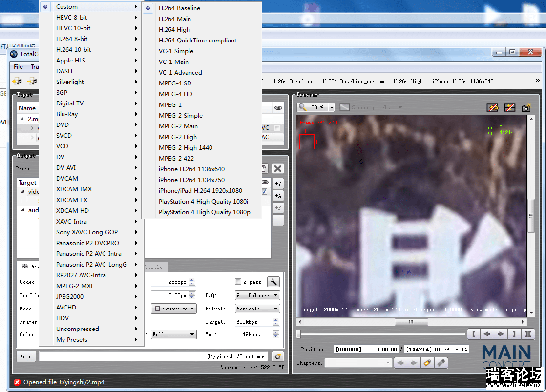The image size is (546, 392).
Task: Enable the 2 pass checkbox
Action: tap(238, 282)
